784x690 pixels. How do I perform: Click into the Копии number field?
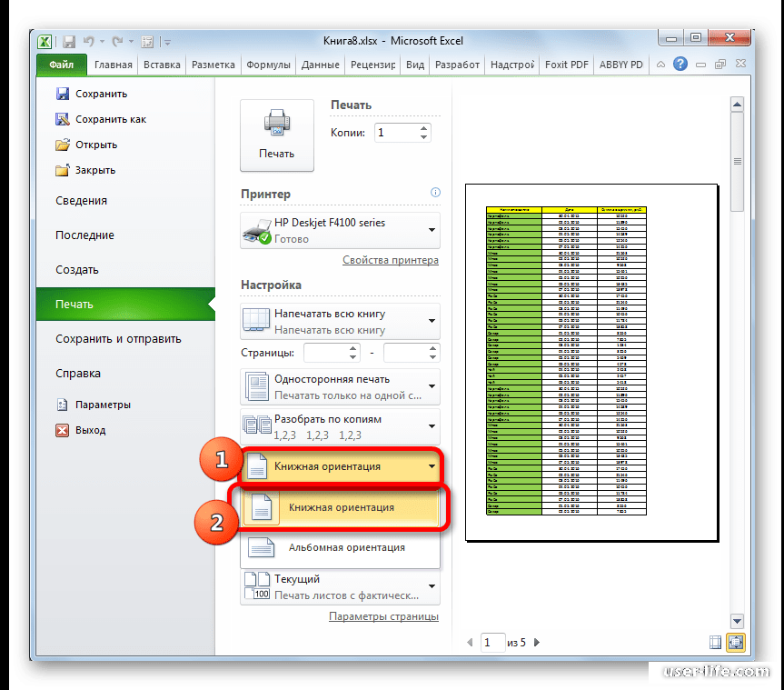pos(396,133)
